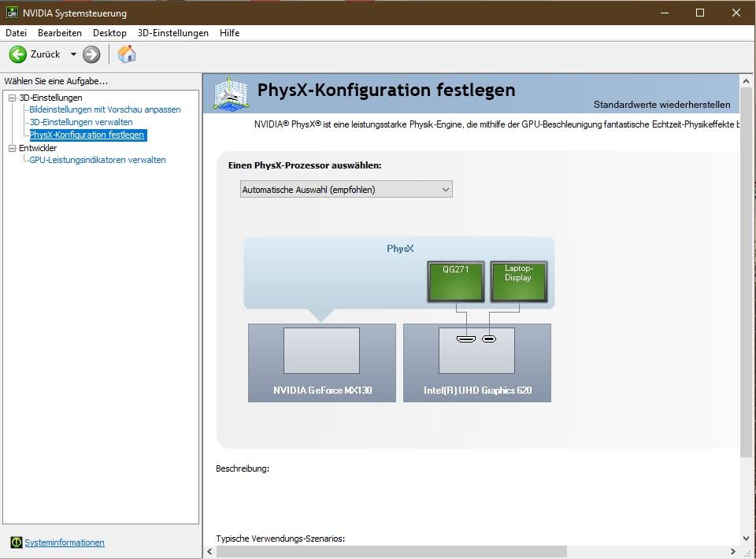Collapse the 3D-Einstellungen tree node
Screen dimensions: 756x559
[x=12, y=98]
